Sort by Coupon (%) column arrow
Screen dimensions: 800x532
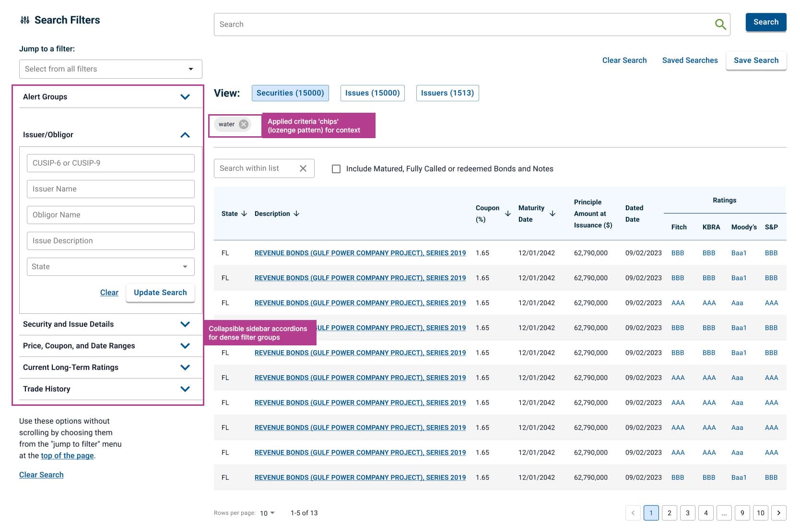tap(508, 213)
